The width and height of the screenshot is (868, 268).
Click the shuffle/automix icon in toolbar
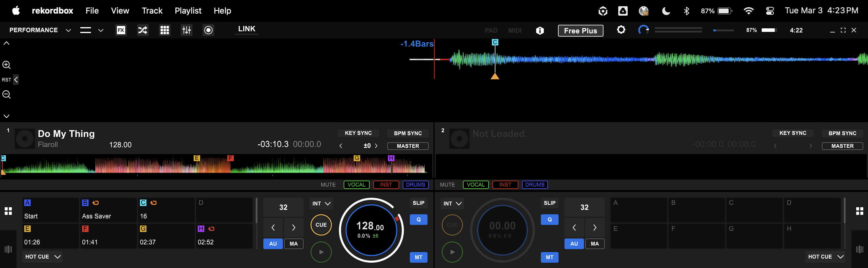click(143, 30)
